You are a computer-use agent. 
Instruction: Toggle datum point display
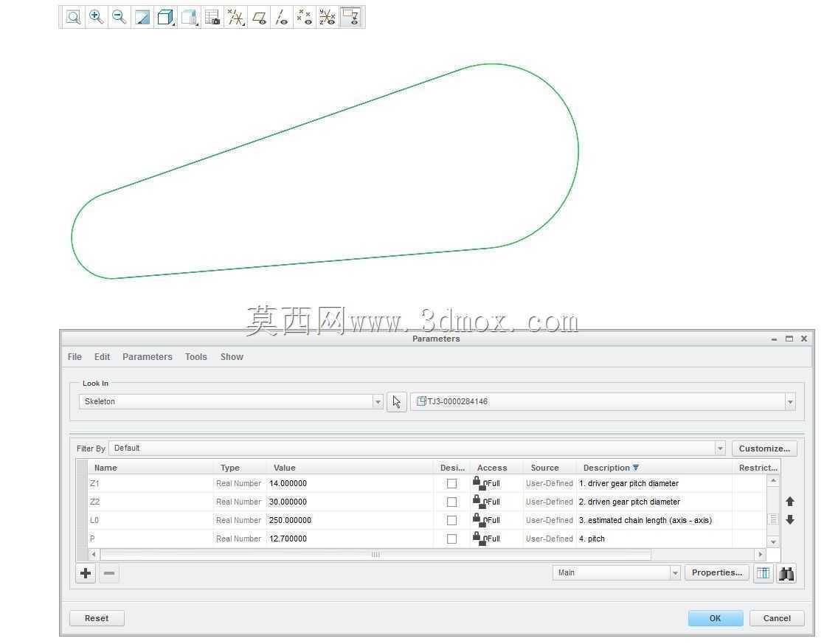tap(304, 18)
